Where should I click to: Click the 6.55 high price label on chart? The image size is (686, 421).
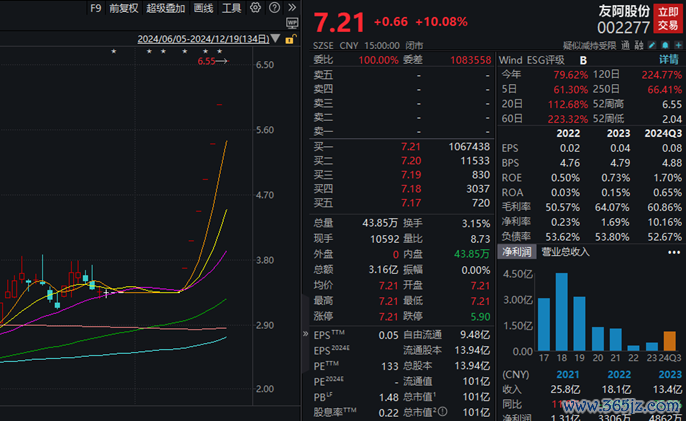tap(206, 61)
